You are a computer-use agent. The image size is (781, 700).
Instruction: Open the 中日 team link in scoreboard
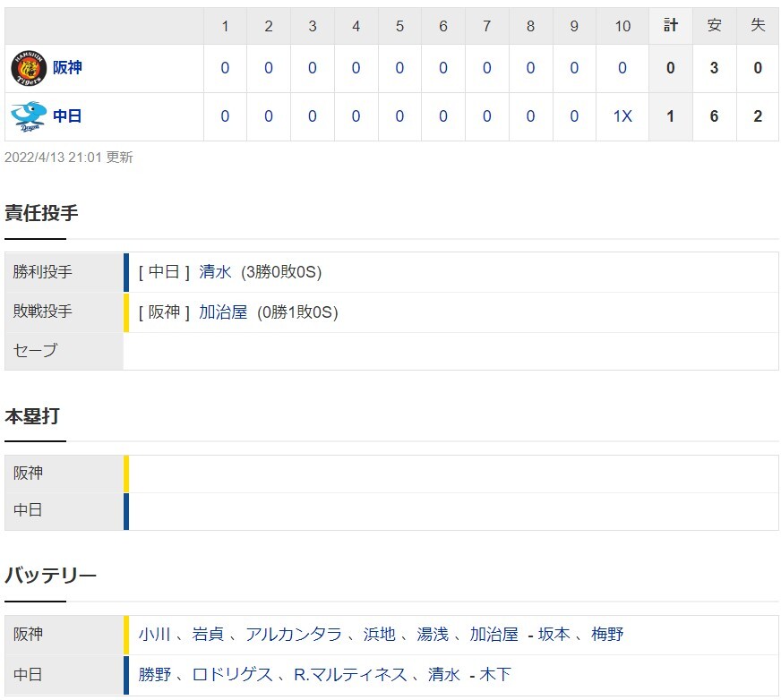tap(67, 116)
